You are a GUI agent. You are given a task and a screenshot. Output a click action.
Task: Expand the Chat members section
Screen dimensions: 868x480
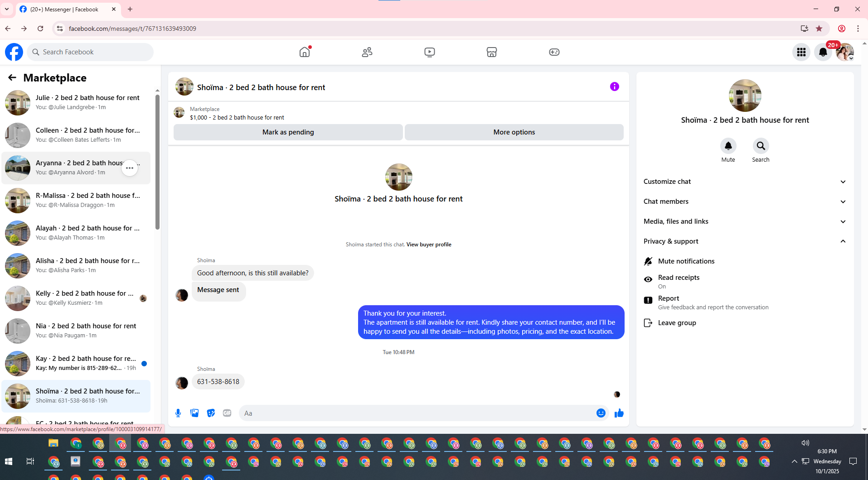click(745, 202)
